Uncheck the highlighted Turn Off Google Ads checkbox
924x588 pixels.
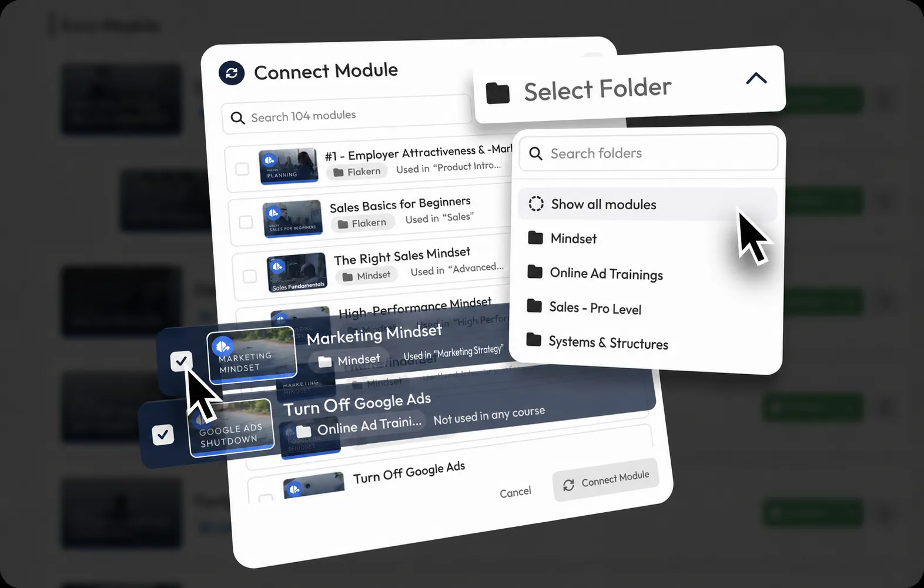(163, 435)
